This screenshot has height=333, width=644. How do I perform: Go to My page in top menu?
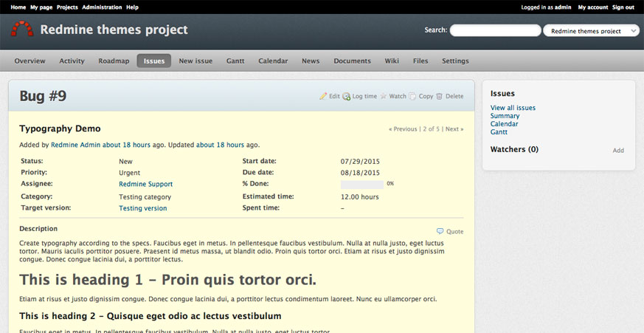coord(41,7)
